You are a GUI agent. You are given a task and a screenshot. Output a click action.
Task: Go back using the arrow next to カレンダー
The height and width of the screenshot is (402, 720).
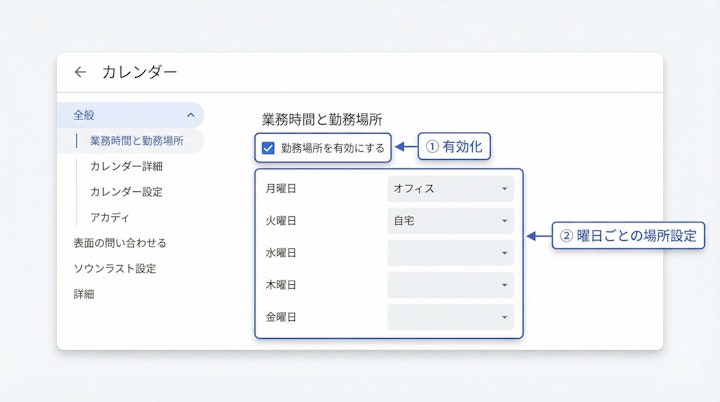coord(80,72)
